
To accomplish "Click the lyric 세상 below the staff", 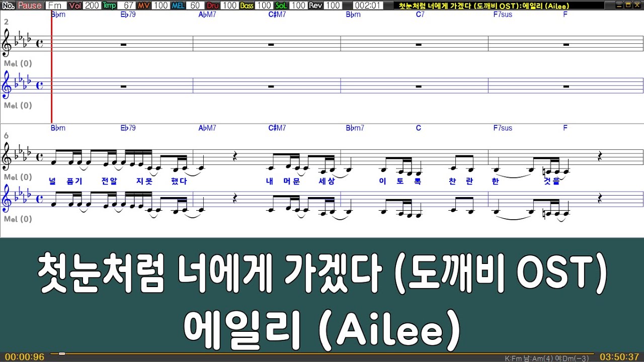I will coord(327,182).
